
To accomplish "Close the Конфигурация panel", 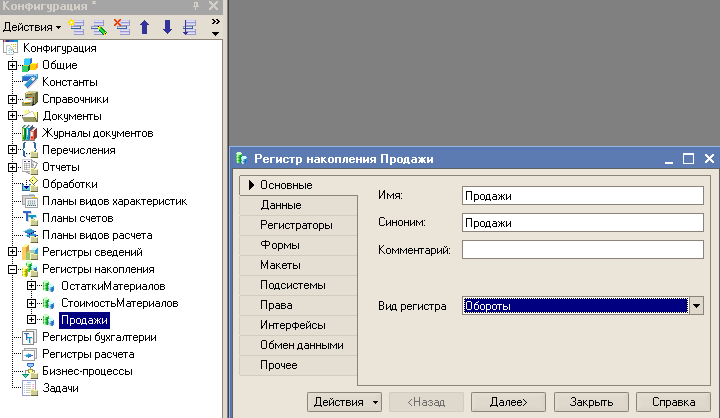I will [214, 6].
